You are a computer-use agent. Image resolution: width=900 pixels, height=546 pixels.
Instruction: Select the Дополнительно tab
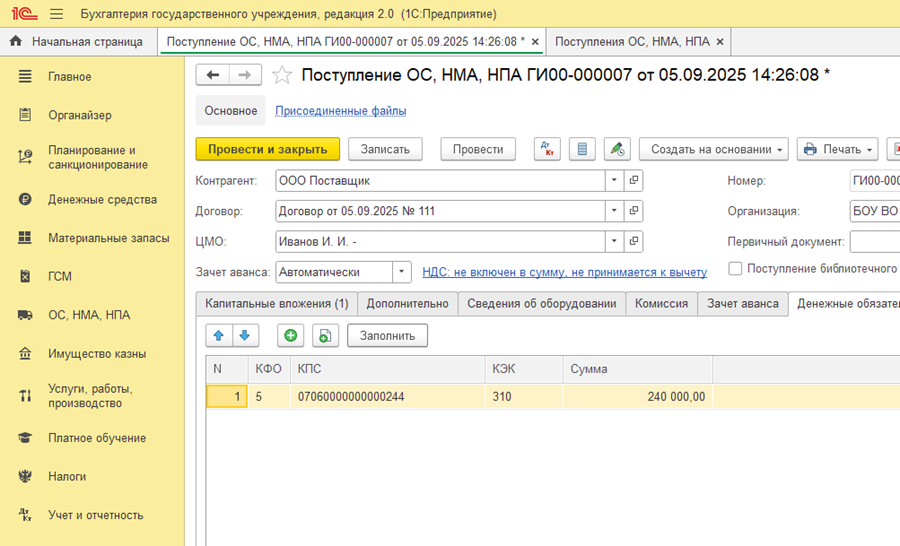click(x=408, y=304)
